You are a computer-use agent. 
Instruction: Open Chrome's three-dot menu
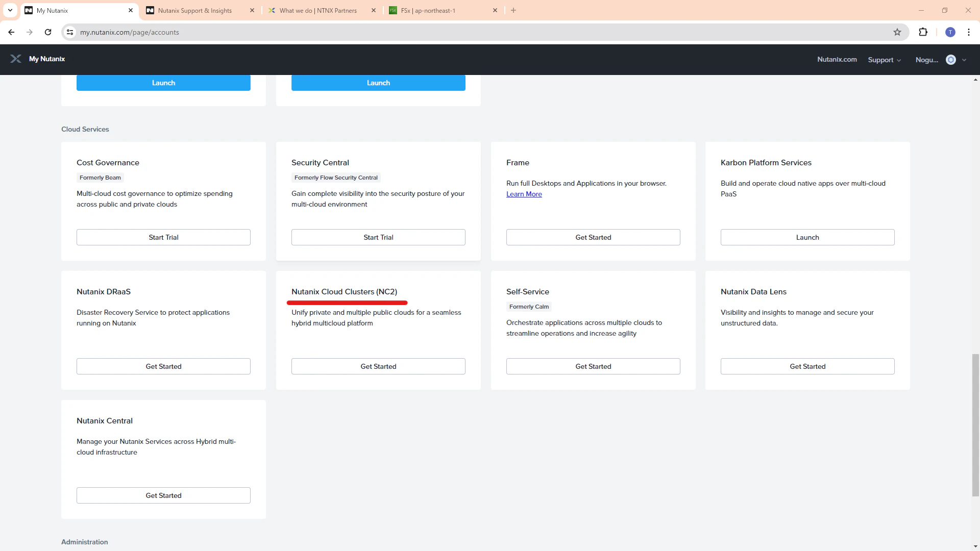point(969,32)
